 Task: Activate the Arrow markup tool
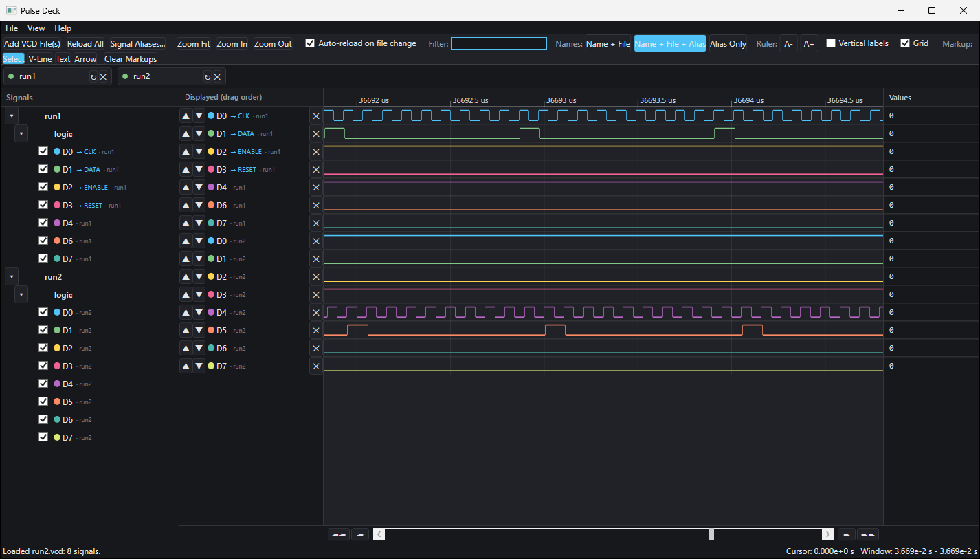(85, 59)
